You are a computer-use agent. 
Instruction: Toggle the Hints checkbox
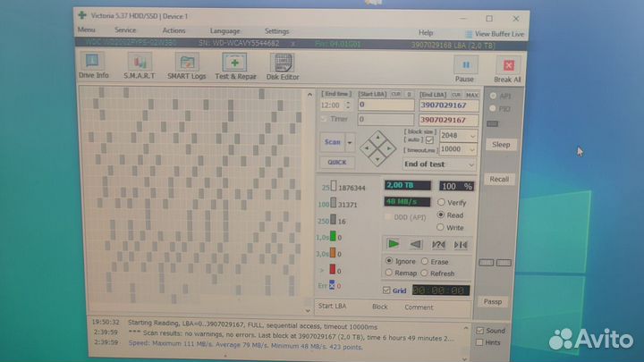pos(479,342)
